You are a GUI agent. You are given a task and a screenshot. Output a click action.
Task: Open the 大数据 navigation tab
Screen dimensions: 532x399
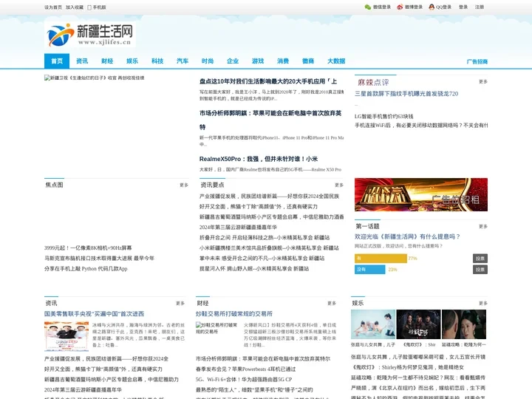pos(336,61)
